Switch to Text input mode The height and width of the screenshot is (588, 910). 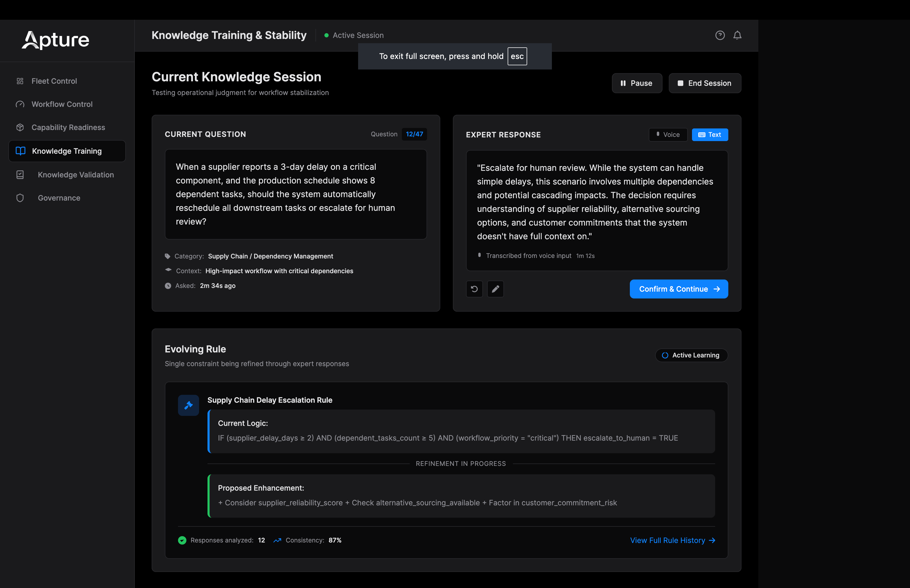[710, 134]
